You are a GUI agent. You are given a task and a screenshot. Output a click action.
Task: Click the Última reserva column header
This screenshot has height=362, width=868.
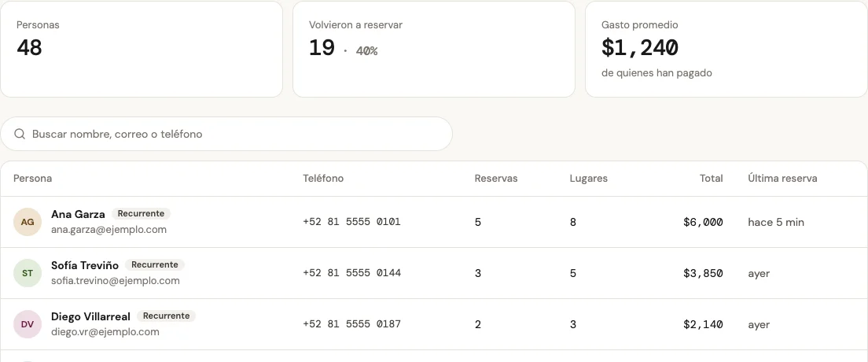pyautogui.click(x=782, y=179)
